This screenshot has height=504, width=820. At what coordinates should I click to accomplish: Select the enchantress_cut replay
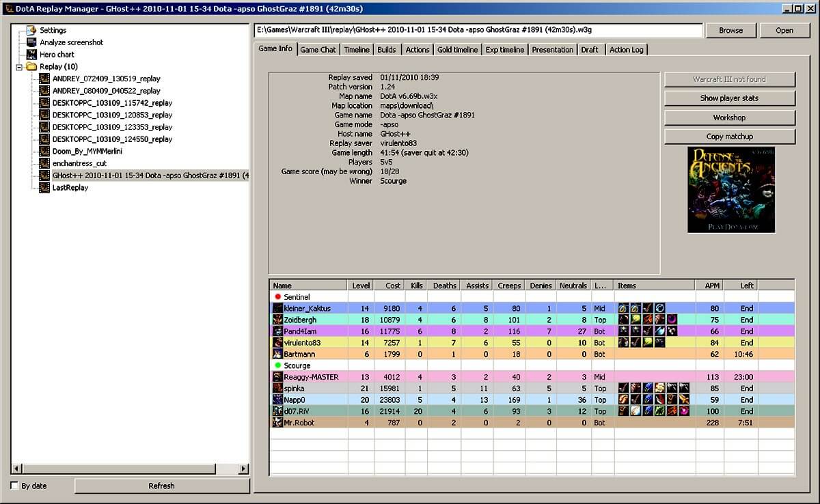coord(79,164)
